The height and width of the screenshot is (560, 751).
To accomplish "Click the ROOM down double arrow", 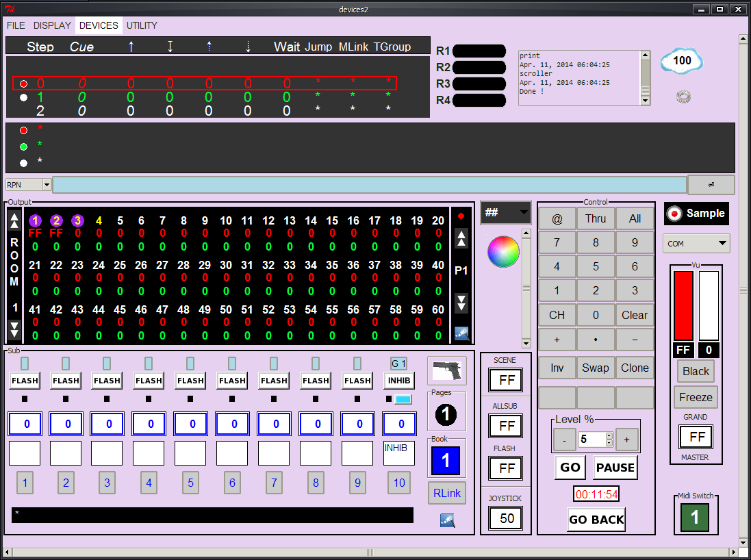I will (14, 329).
